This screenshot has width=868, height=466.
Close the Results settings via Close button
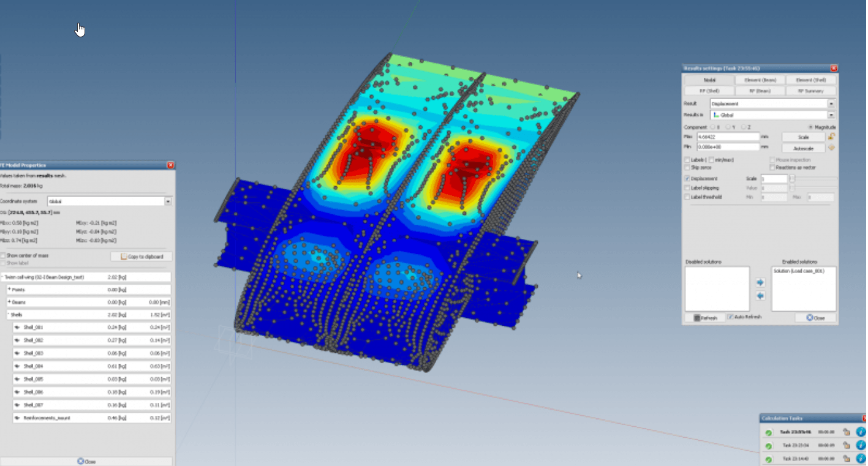click(815, 318)
